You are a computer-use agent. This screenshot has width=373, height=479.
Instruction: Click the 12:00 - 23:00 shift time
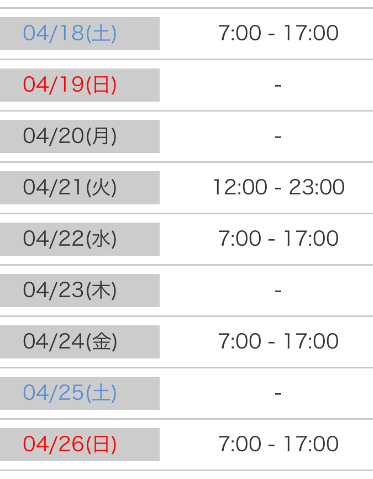tap(278, 187)
